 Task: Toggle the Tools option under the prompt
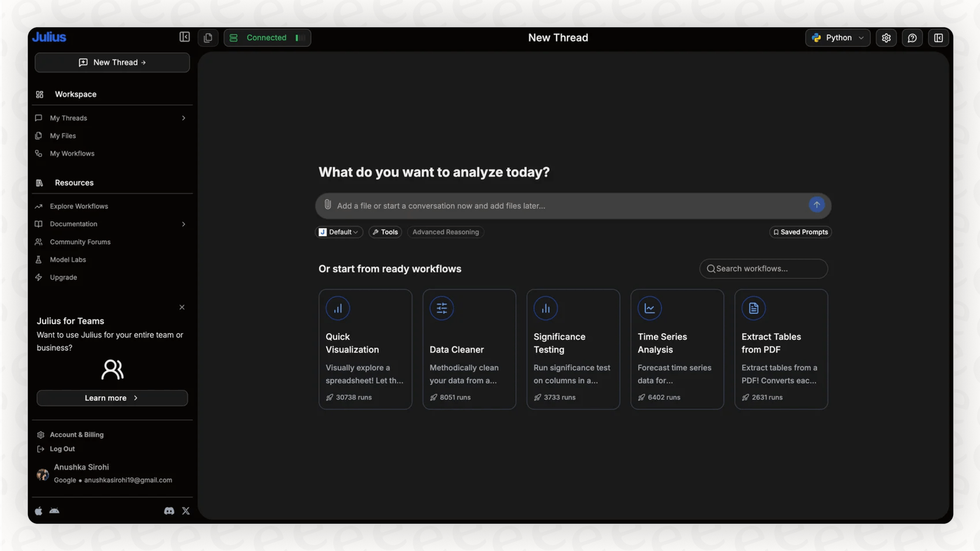[384, 231]
